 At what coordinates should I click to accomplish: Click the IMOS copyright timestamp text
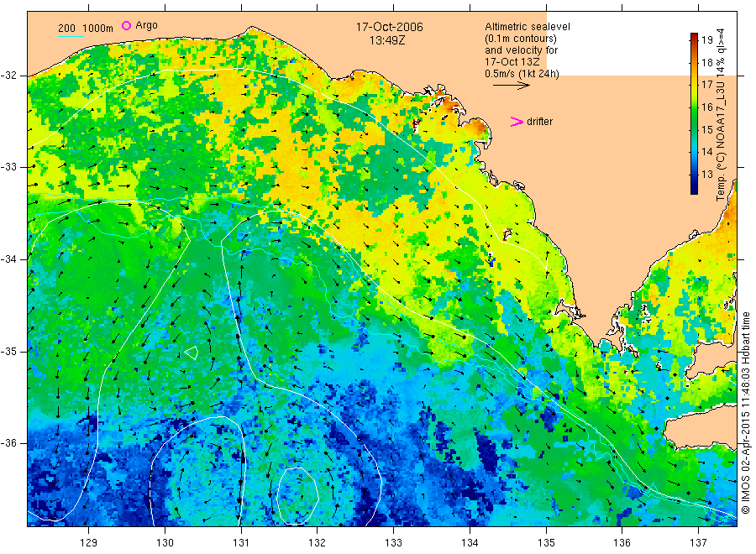(745, 412)
